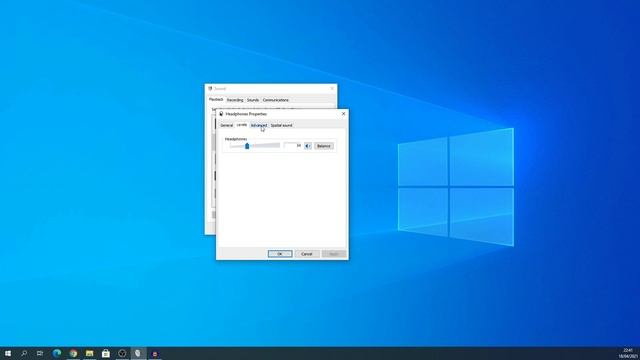Image resolution: width=640 pixels, height=360 pixels.
Task: Switch to the Spatial sound tab
Action: [x=282, y=125]
